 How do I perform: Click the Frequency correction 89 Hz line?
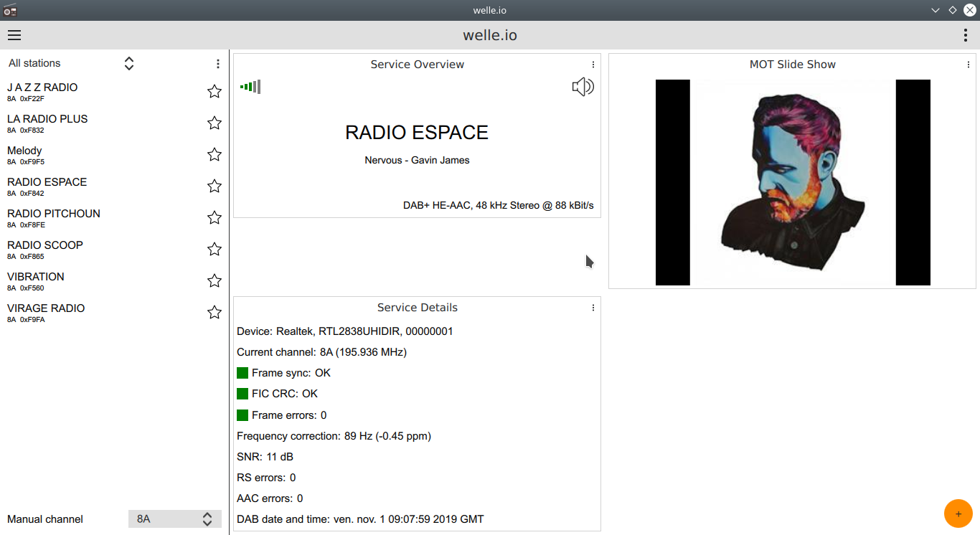(334, 435)
